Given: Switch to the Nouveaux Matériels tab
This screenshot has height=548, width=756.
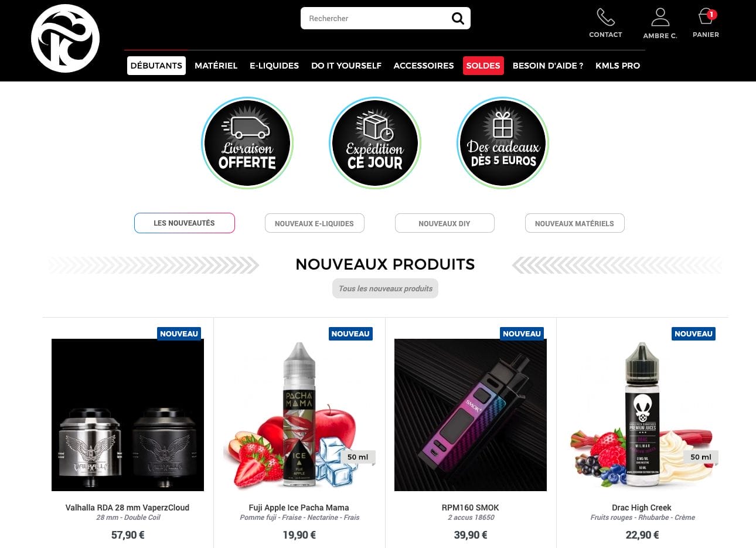Looking at the screenshot, I should [574, 223].
